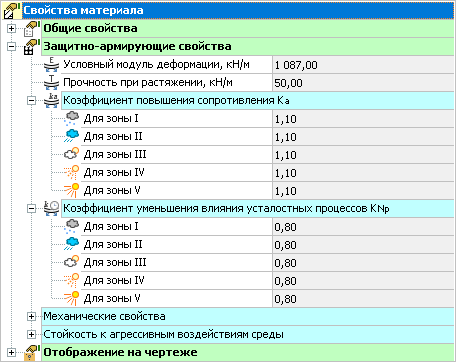Click rain cloud icon for зона II under KNp
Image resolution: width=456 pixels, height=362 pixels.
[72, 245]
